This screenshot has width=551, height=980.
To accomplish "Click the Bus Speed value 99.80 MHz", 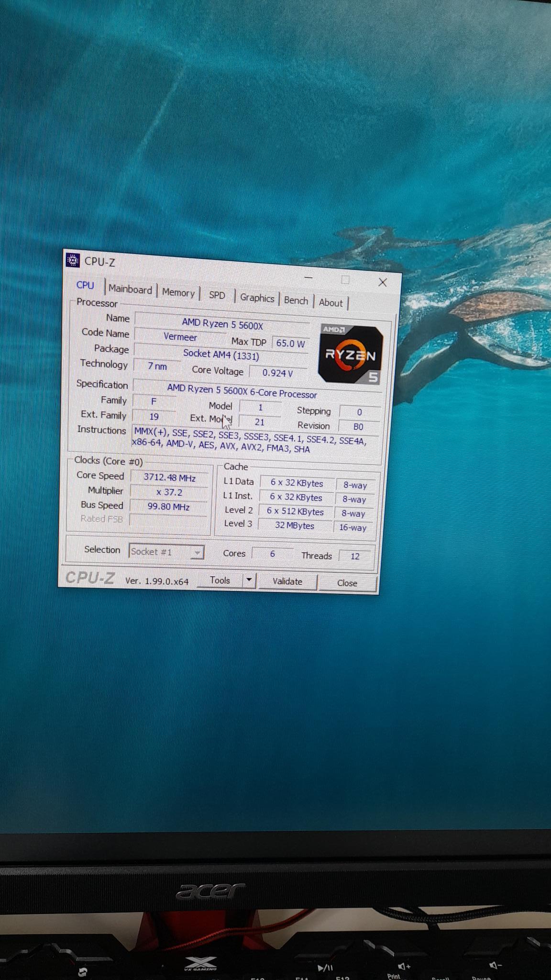I will click(x=168, y=507).
